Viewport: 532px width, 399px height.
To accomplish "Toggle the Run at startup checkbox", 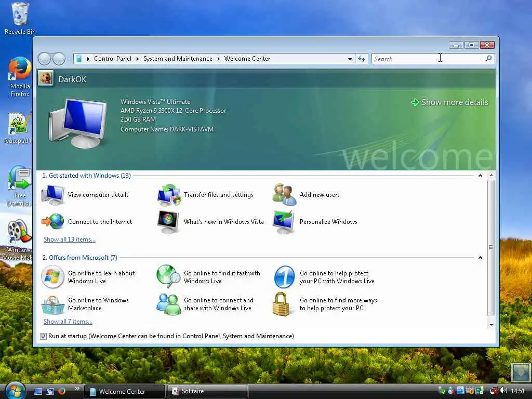I will (43, 336).
